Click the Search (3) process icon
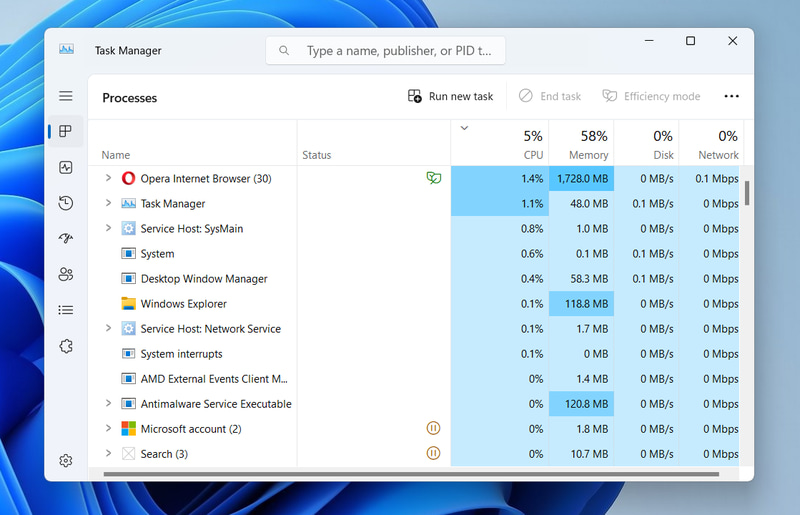This screenshot has height=515, width=800. [x=129, y=453]
